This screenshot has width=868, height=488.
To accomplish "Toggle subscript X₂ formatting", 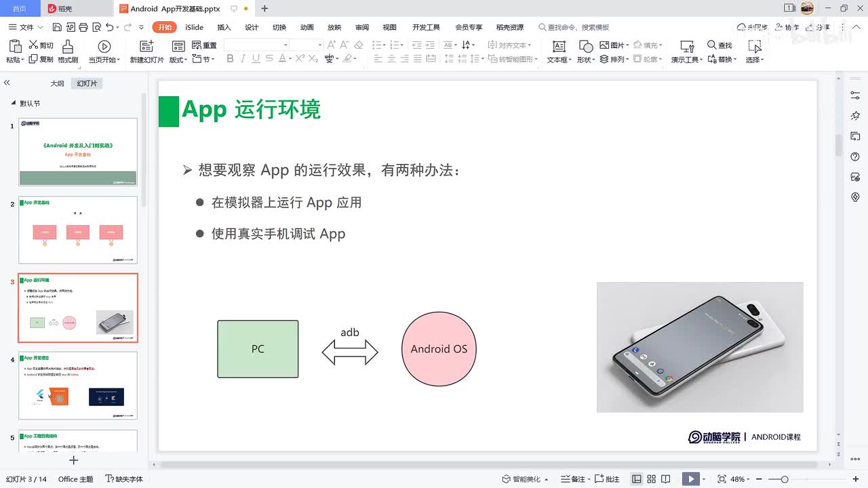I will tap(313, 59).
